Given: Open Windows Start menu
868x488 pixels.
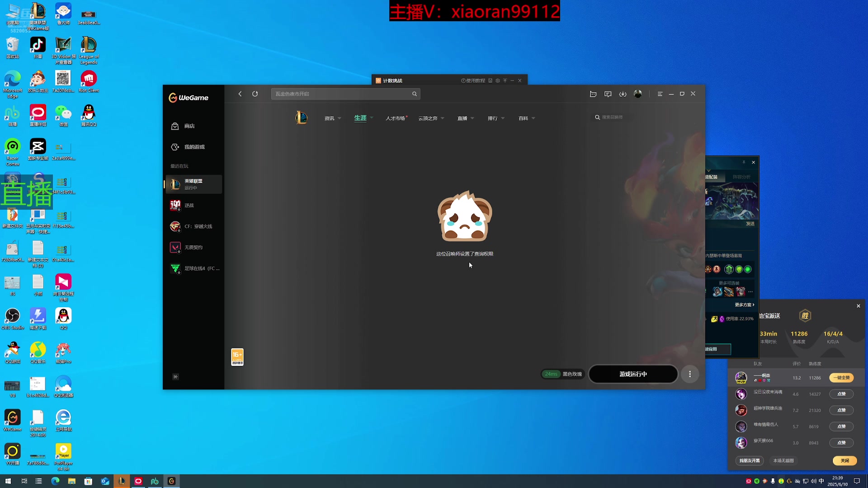Looking at the screenshot, I should [x=8, y=481].
